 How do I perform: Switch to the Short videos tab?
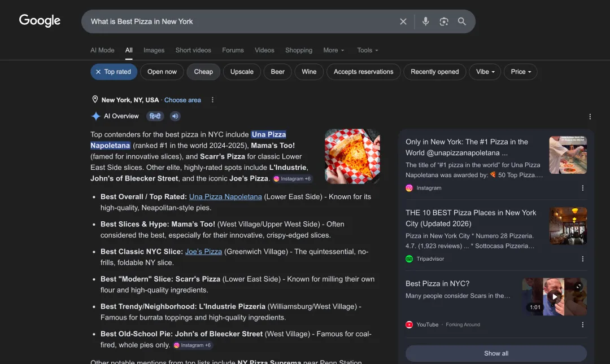click(x=193, y=50)
